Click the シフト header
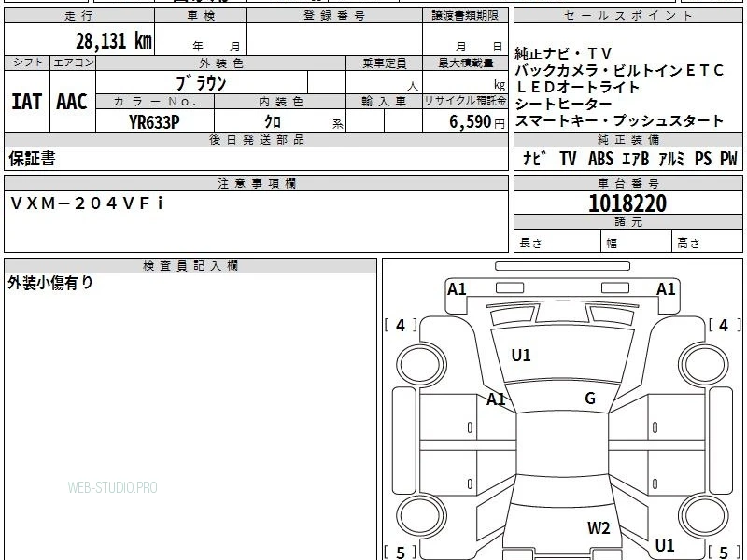This screenshot has width=747, height=560. click(x=28, y=63)
